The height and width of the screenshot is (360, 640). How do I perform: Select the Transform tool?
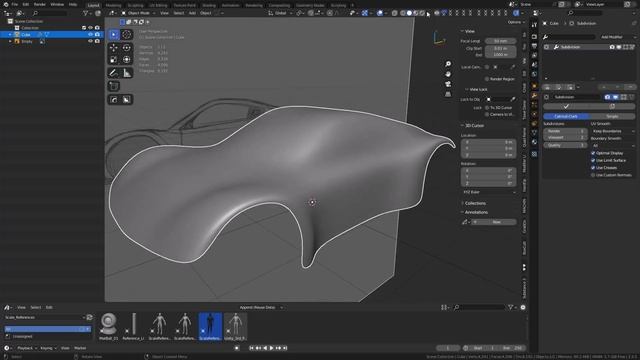click(127, 60)
